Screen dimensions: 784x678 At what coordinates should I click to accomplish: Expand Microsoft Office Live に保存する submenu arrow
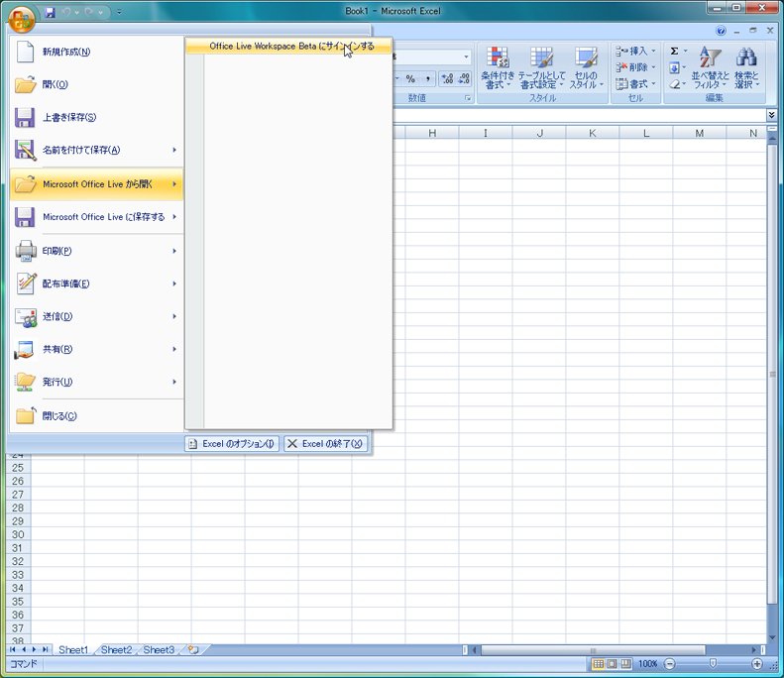[x=174, y=217]
